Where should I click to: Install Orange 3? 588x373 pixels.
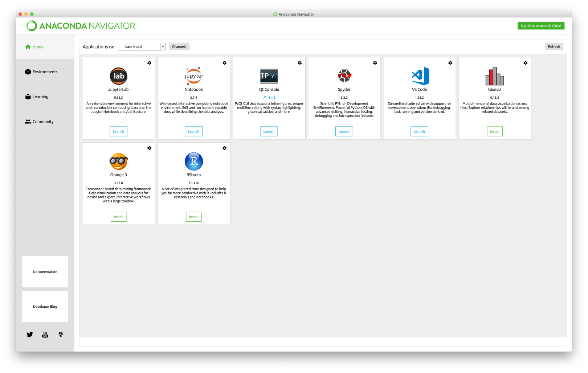119,217
